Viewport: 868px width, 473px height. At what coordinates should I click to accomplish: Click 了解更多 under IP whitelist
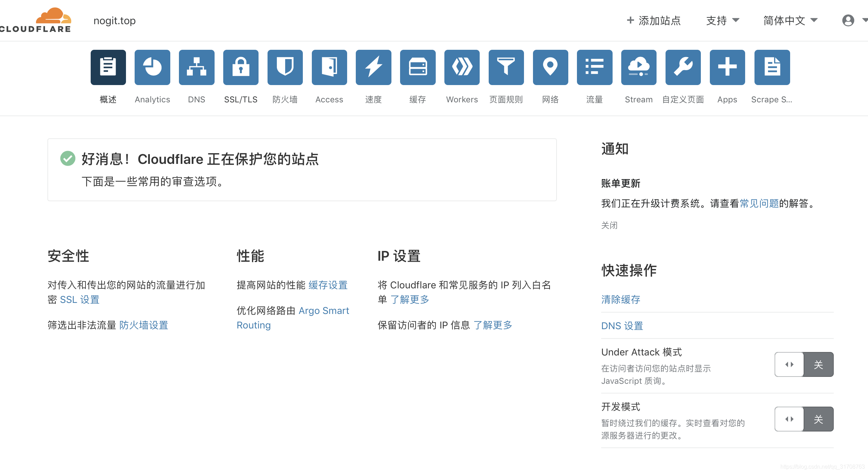pyautogui.click(x=410, y=299)
